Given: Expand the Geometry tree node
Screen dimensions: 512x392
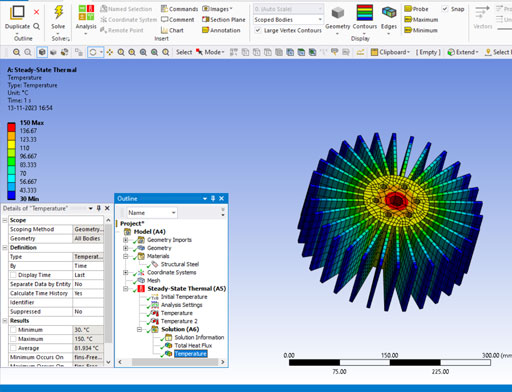Looking at the screenshot, I should click(126, 248).
